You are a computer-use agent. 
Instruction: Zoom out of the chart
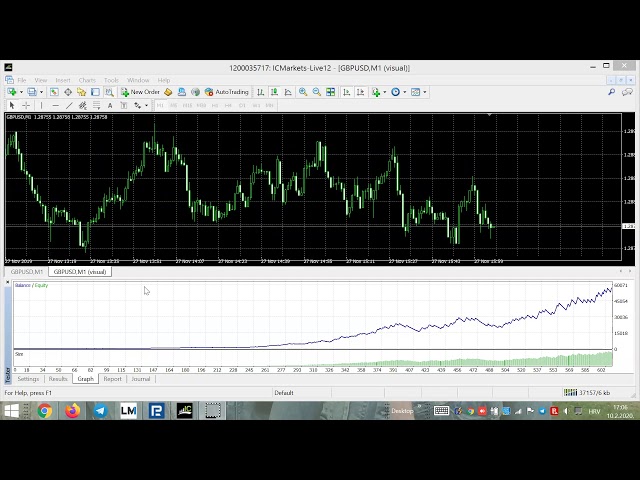(317, 92)
